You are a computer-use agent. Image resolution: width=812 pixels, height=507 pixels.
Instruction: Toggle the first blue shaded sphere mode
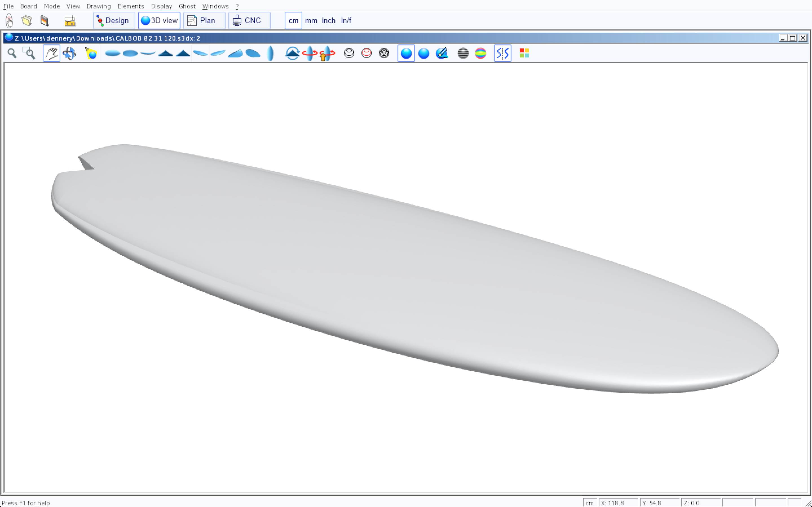pos(406,53)
